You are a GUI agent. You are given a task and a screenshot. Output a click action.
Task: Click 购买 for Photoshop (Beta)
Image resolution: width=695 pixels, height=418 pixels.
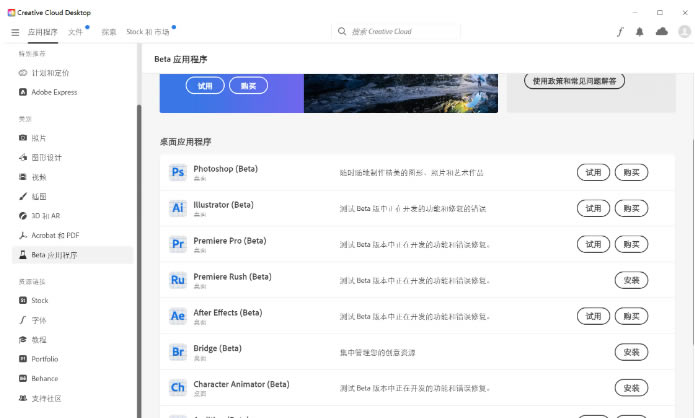[x=631, y=172]
